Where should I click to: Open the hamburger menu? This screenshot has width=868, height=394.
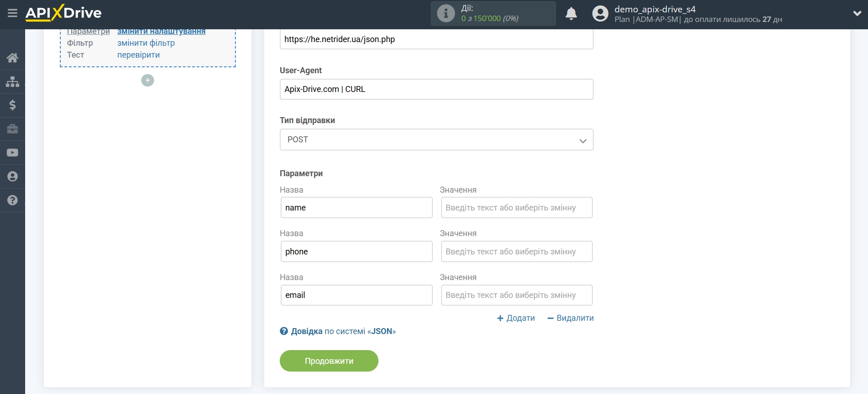pyautogui.click(x=12, y=13)
